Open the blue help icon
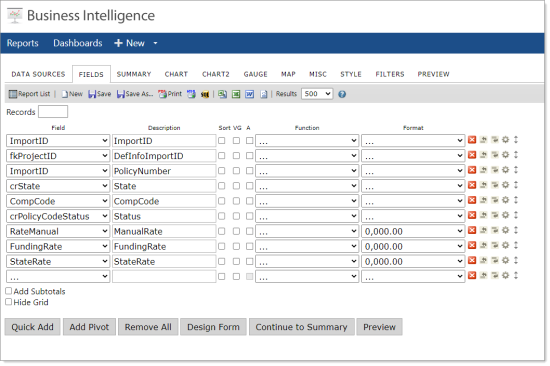This screenshot has width=550, height=366. (x=342, y=94)
